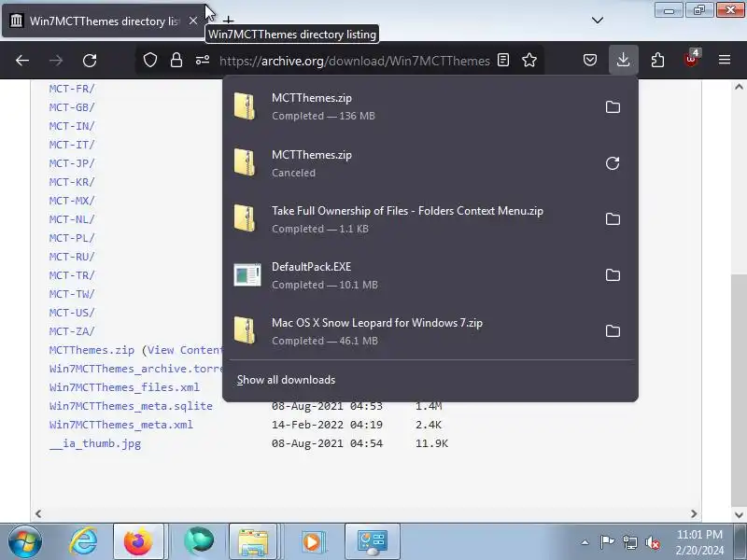The image size is (747, 560).
Task: Open __ia_thumb.jpg link
Action: (x=95, y=443)
